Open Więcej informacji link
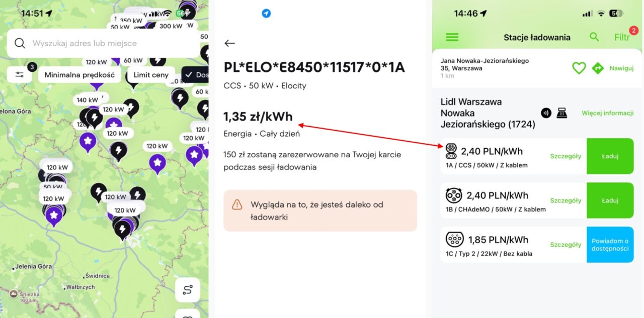This screenshot has height=318, width=644. pyautogui.click(x=608, y=113)
